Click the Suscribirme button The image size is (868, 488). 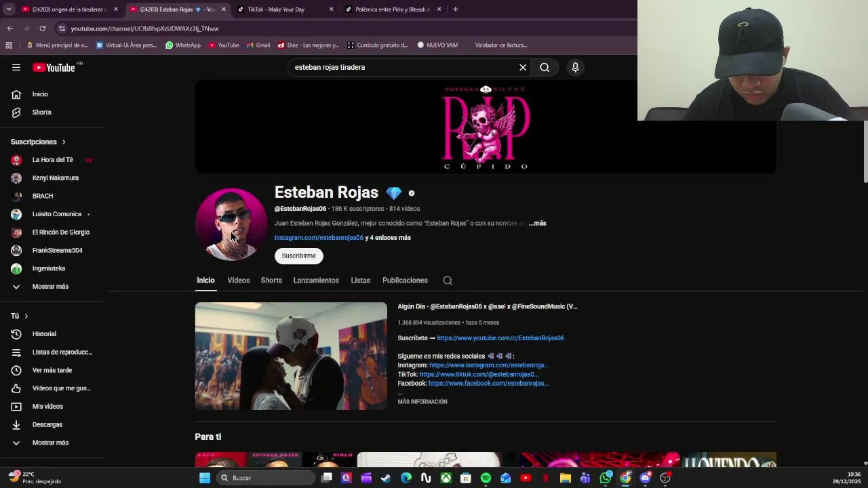299,256
